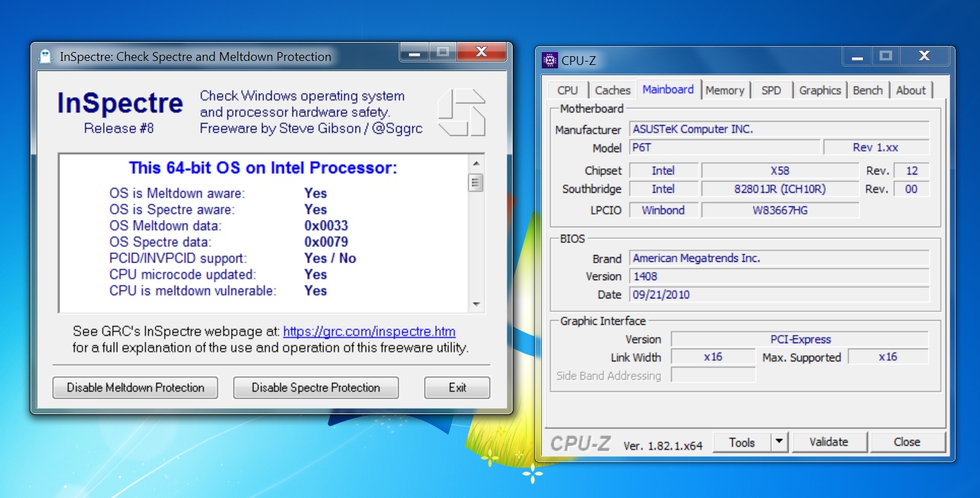Exit the InSpectre utility

(x=457, y=388)
